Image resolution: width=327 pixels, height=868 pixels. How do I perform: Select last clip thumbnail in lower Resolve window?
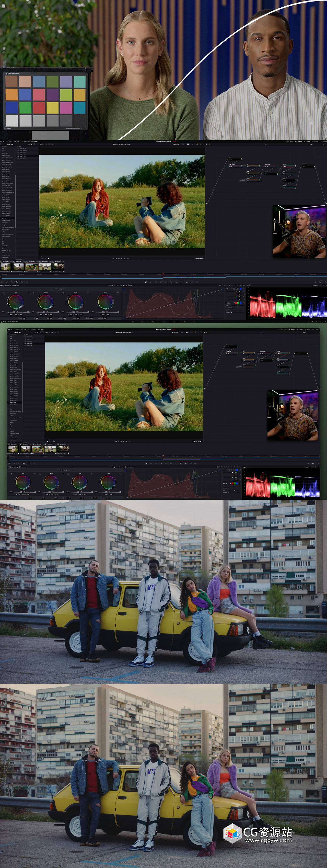click(63, 449)
